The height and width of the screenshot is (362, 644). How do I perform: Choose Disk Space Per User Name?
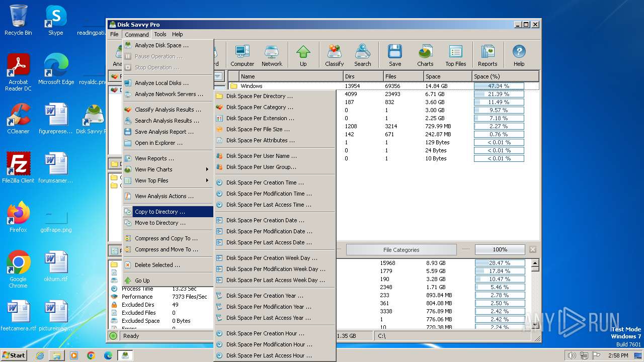275,156
